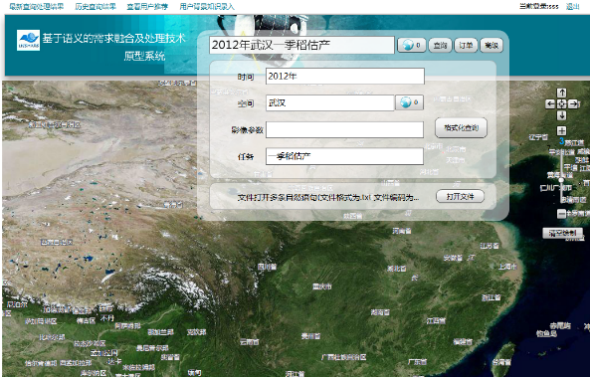Open the 历史查询结果 menu item

[95, 6]
